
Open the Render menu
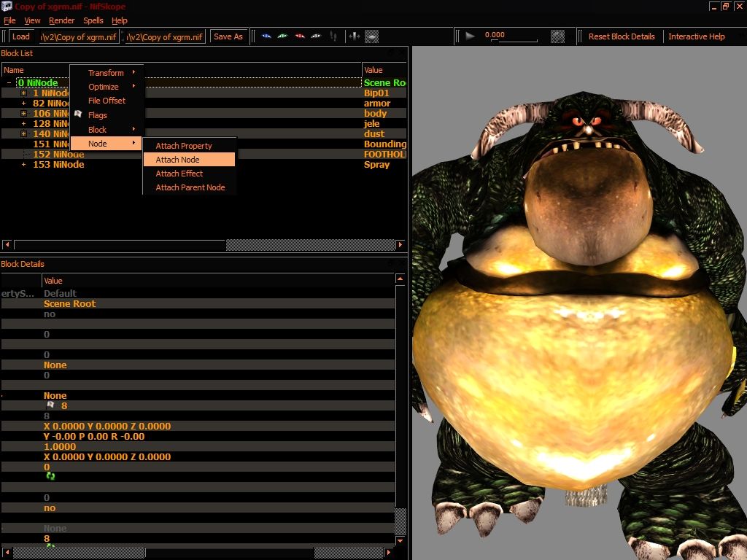pyautogui.click(x=62, y=20)
